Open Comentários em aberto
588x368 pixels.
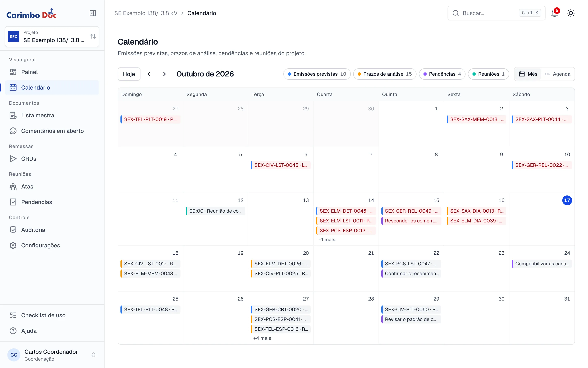(x=52, y=131)
